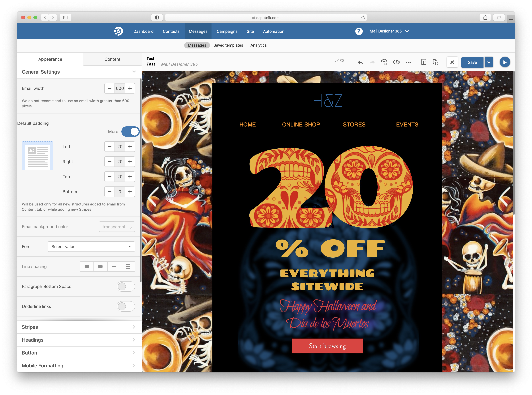Close the editor with X button
This screenshot has height=395, width=532.
tap(452, 62)
